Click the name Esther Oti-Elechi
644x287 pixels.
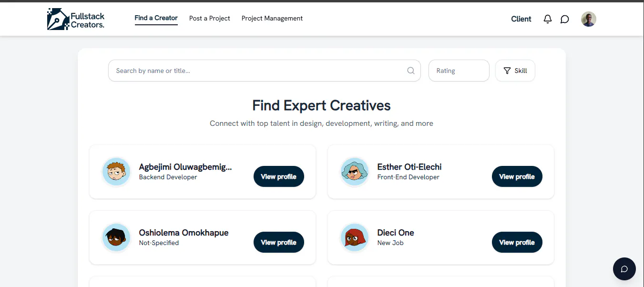pyautogui.click(x=409, y=167)
